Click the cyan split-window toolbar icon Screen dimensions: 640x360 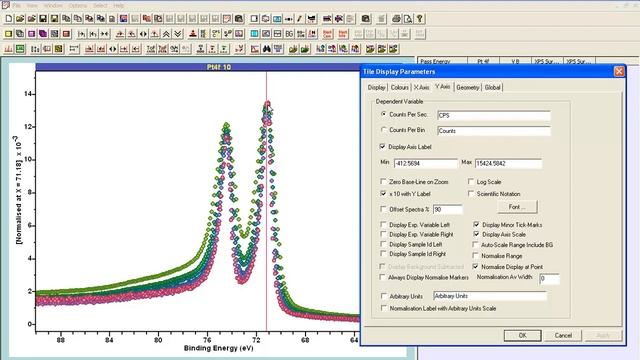pyautogui.click(x=254, y=34)
